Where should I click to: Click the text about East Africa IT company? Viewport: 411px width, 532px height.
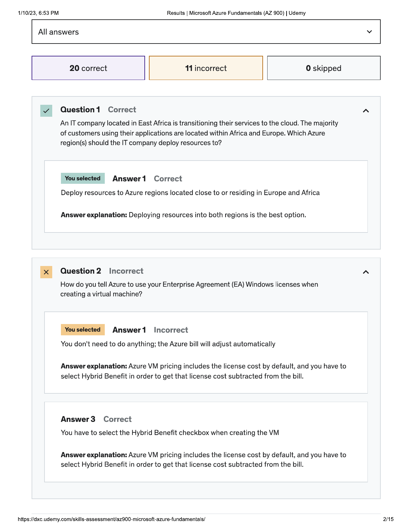tap(199, 133)
